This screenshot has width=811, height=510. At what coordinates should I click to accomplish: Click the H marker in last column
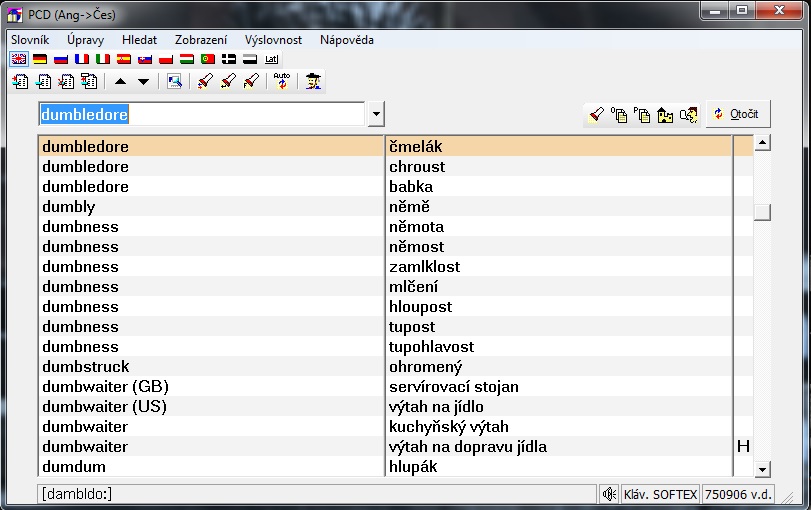tap(743, 446)
